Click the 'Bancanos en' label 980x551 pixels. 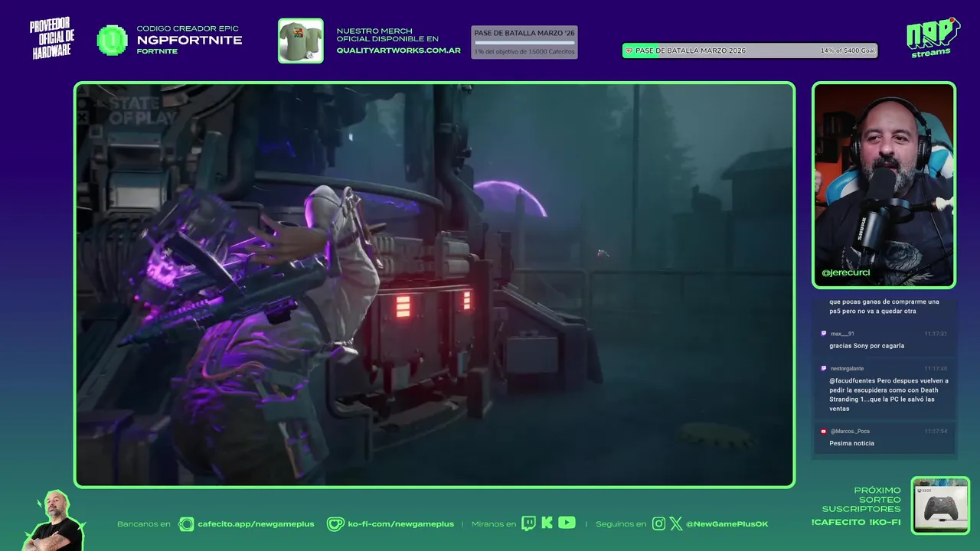point(143,524)
